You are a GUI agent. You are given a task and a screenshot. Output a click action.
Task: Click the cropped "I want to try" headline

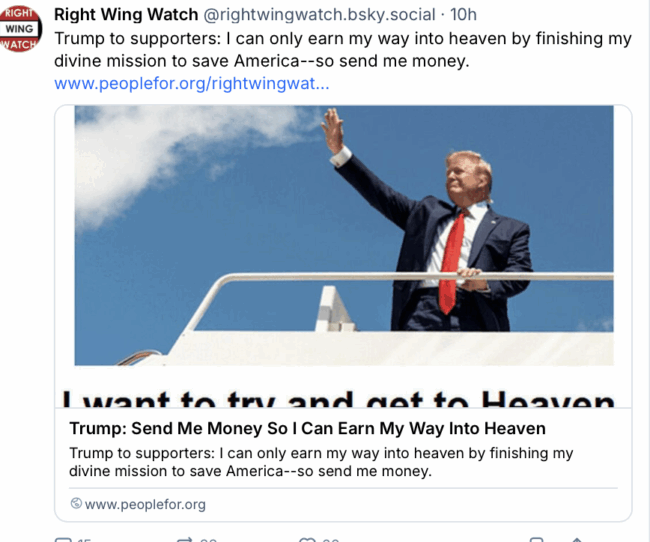pos(338,399)
